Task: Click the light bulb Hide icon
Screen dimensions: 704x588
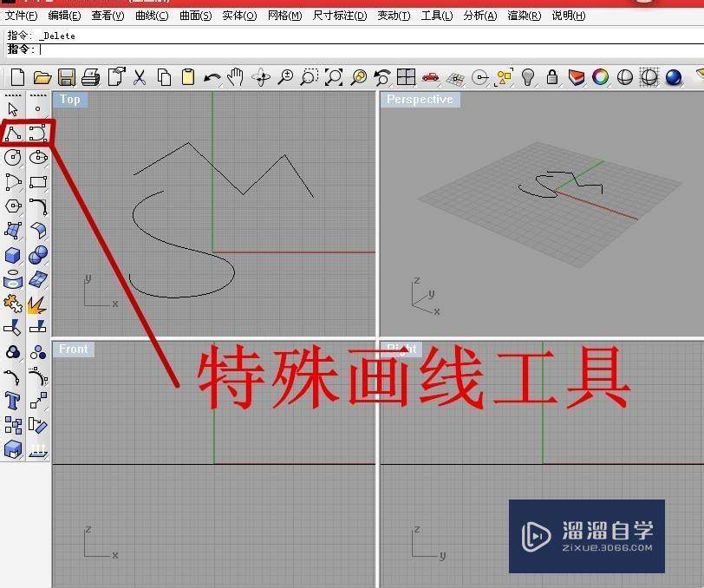Action: click(x=528, y=77)
